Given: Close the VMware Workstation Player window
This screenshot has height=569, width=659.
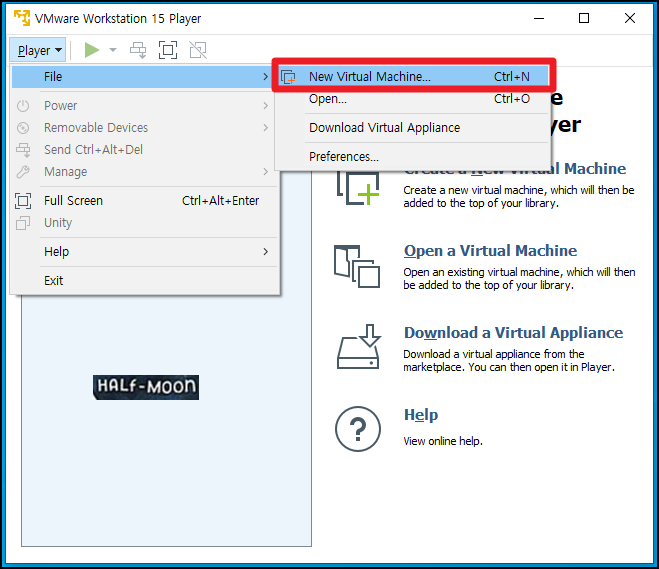Looking at the screenshot, I should 630,18.
